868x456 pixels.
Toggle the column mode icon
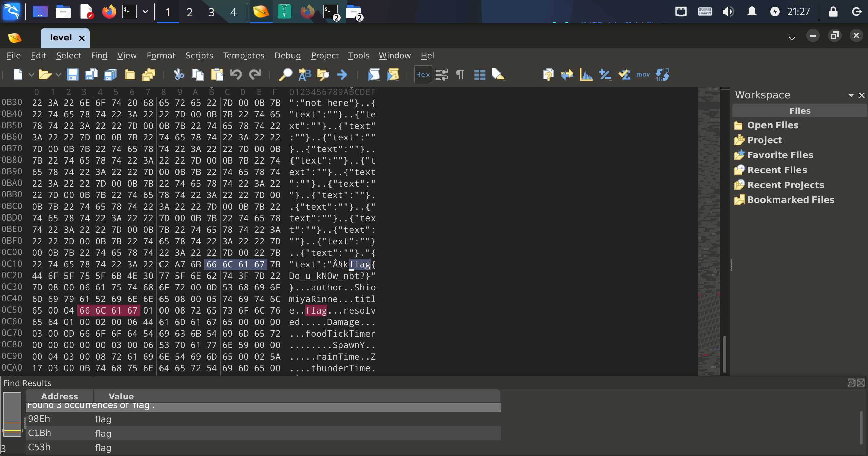479,74
